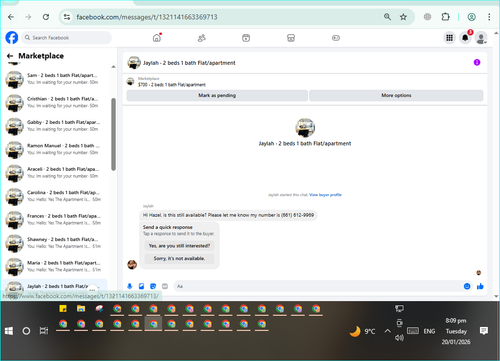The width and height of the screenshot is (500, 361).
Task: Open the Video tab
Action: coord(246,38)
